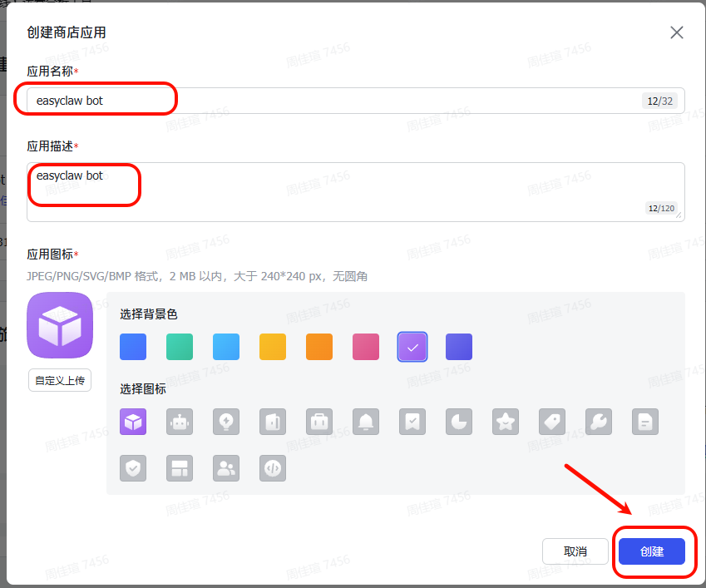Choose the green background color
706x588 pixels.
(180, 347)
